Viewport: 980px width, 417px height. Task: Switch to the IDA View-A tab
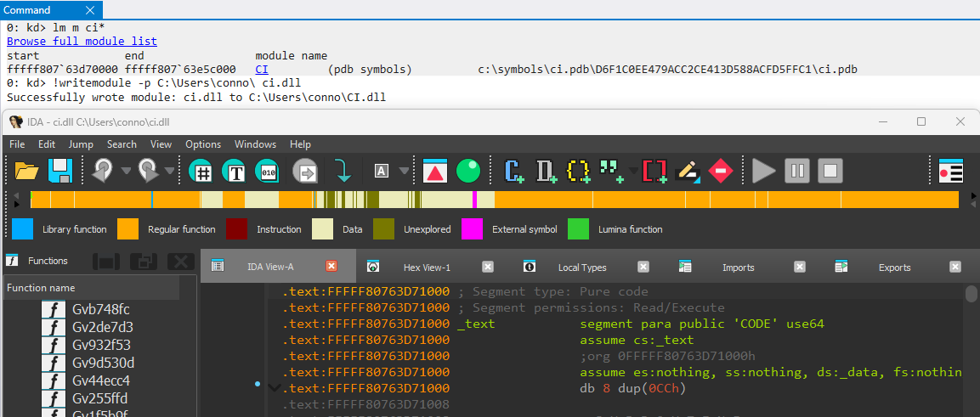pos(279,267)
